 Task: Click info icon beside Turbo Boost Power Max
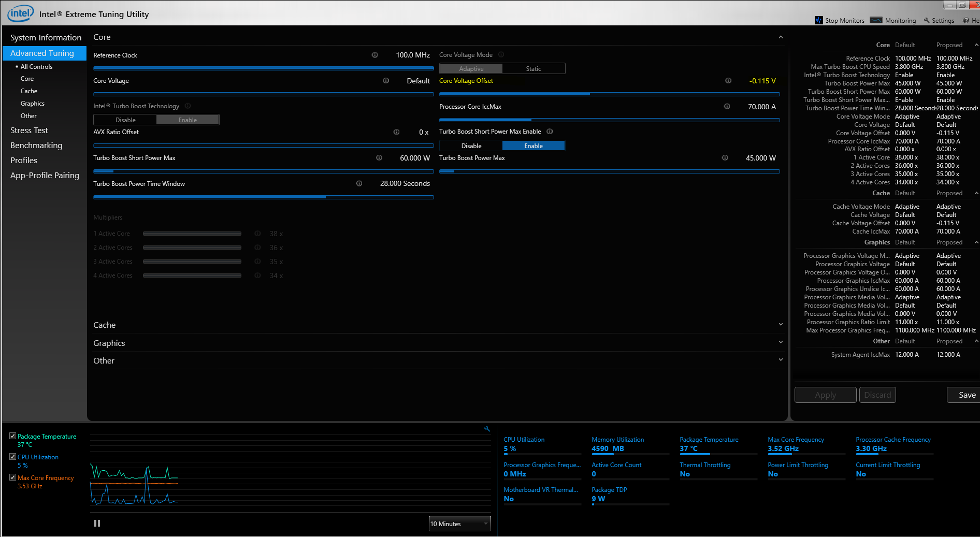pyautogui.click(x=725, y=158)
